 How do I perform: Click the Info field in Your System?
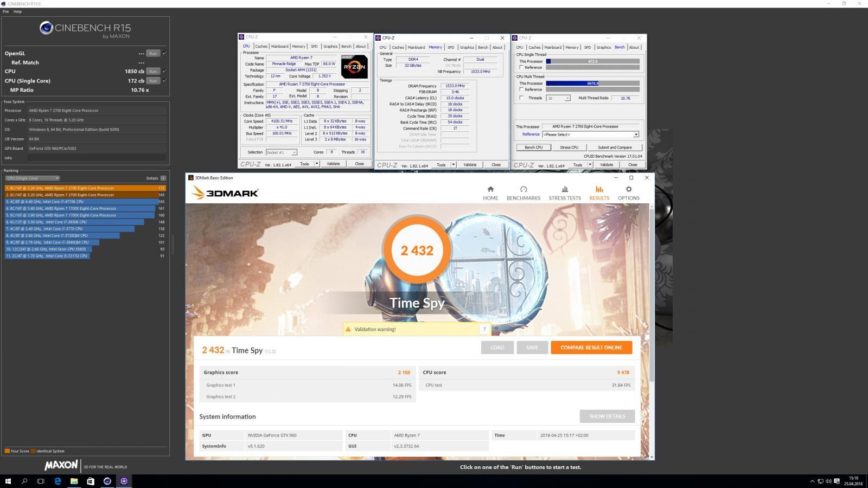point(97,158)
